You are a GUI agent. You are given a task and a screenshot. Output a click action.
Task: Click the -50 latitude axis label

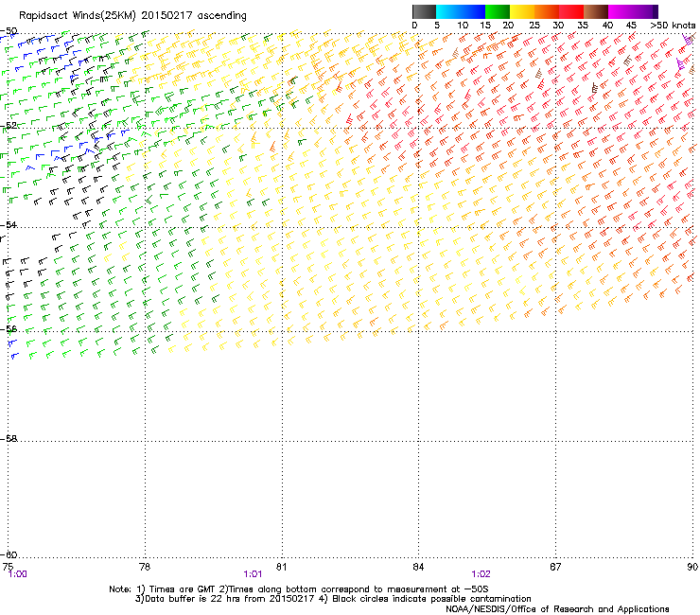tap(9, 31)
